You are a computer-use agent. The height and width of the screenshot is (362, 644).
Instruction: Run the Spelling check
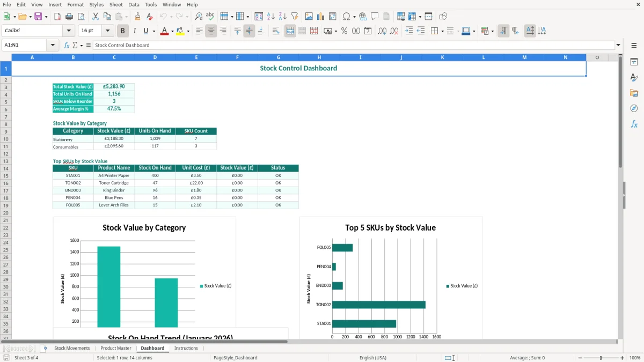point(210,17)
